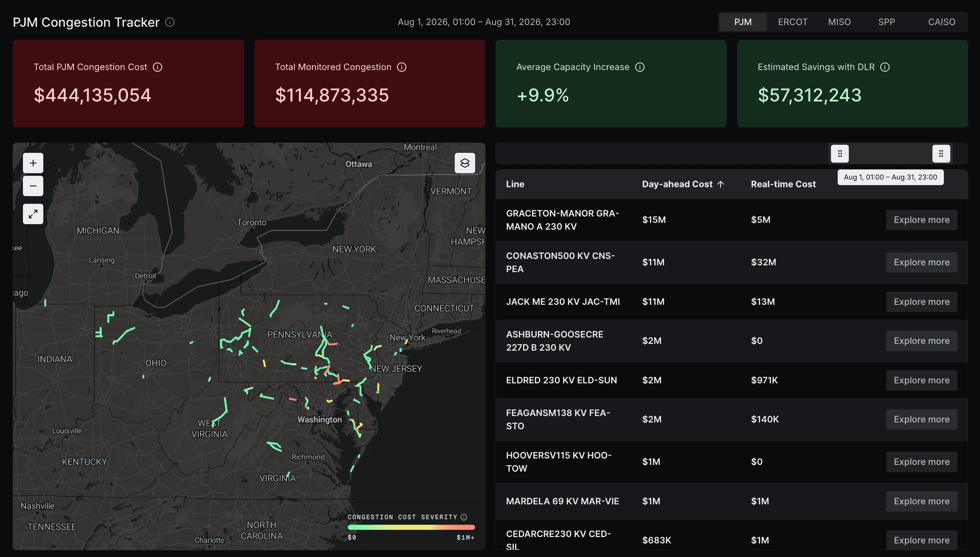980x557 pixels.
Task: Click the date range text in header
Action: click(484, 22)
